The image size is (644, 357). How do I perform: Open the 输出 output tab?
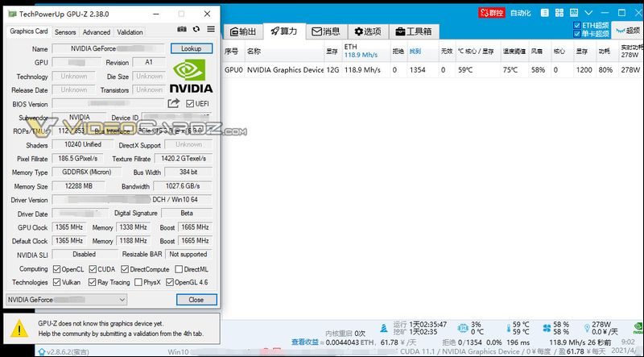click(243, 31)
